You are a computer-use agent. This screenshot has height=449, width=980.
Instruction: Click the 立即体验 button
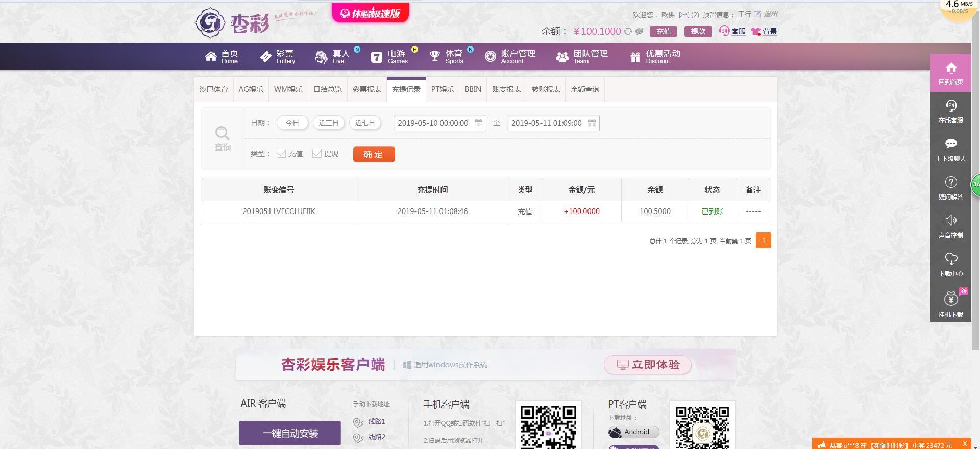(x=648, y=365)
